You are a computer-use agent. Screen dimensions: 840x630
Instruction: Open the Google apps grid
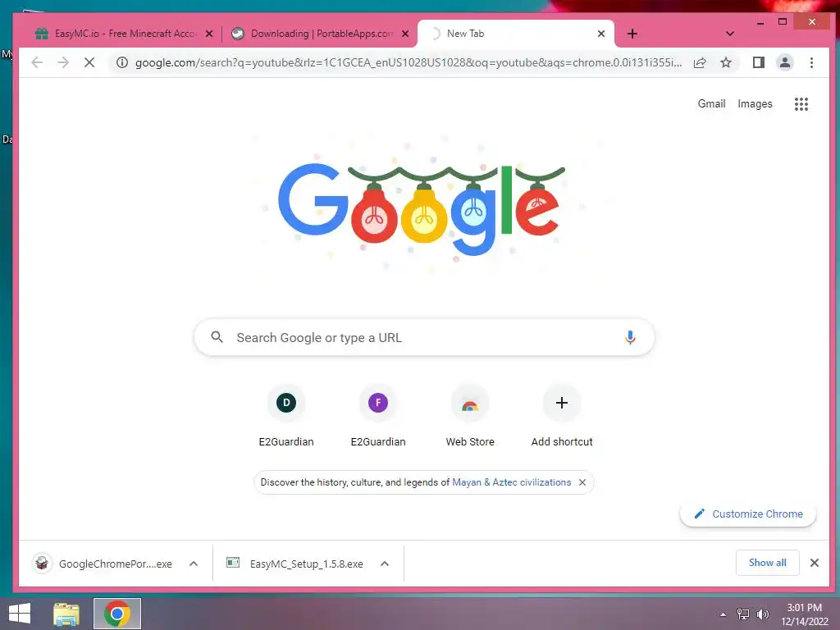[801, 104]
